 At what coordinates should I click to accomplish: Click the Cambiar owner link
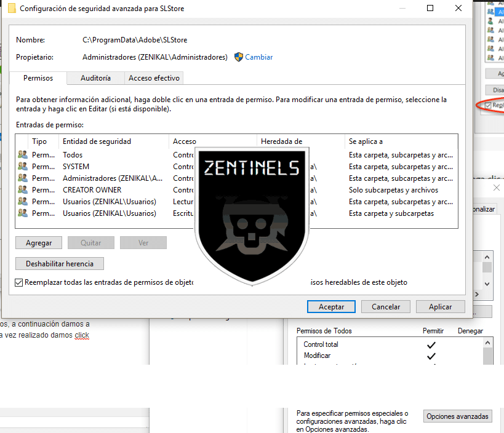(258, 57)
